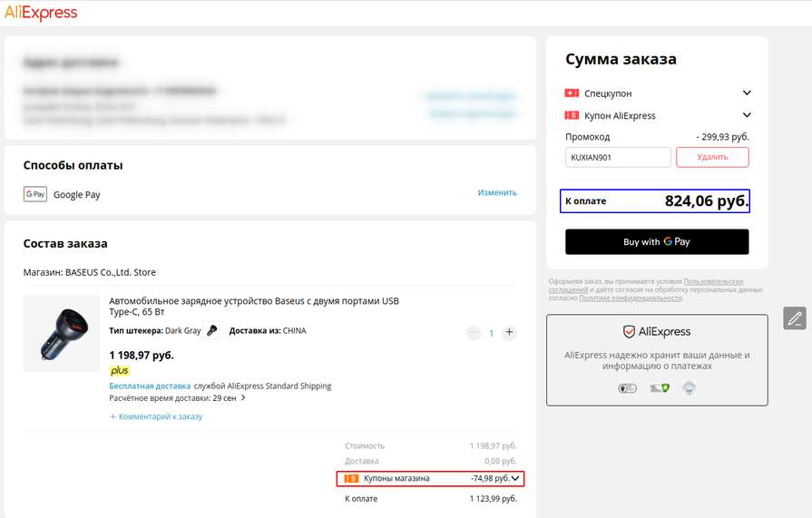
Task: Click Способы оплаты heading
Action: pos(73,166)
